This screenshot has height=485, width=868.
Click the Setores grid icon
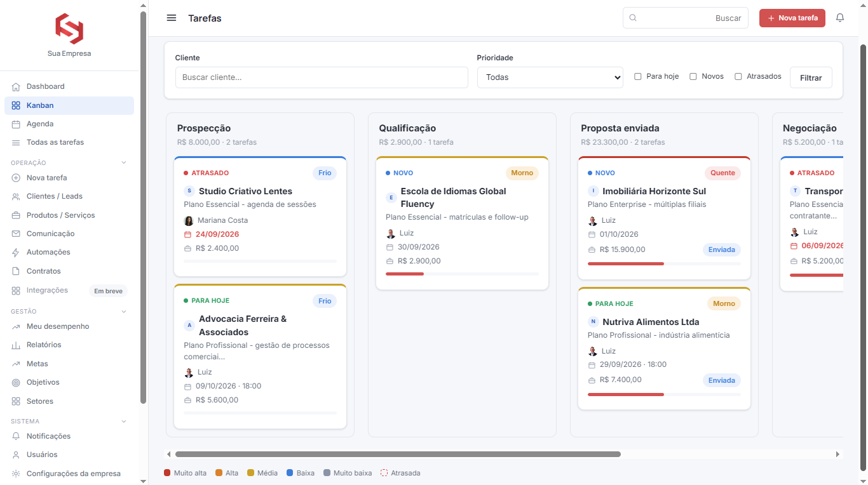16,401
